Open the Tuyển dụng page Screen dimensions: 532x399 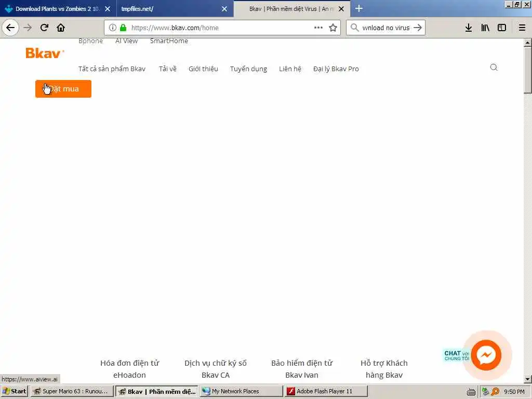click(249, 69)
